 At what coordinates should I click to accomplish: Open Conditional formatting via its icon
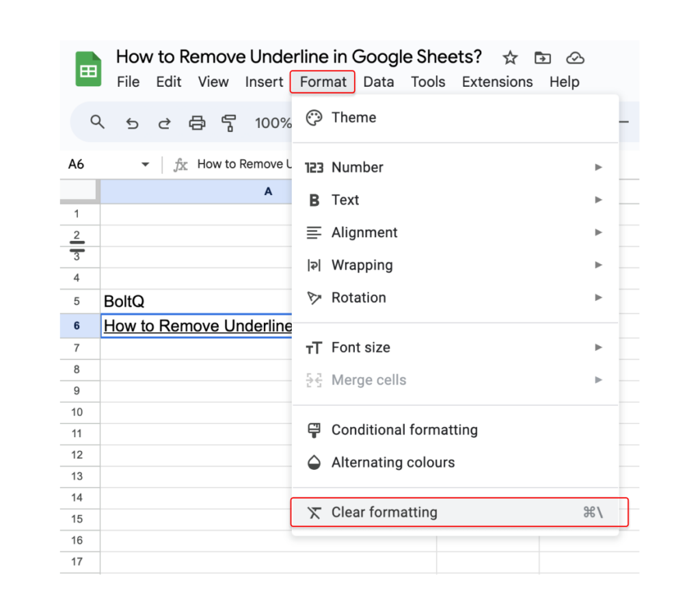[314, 430]
